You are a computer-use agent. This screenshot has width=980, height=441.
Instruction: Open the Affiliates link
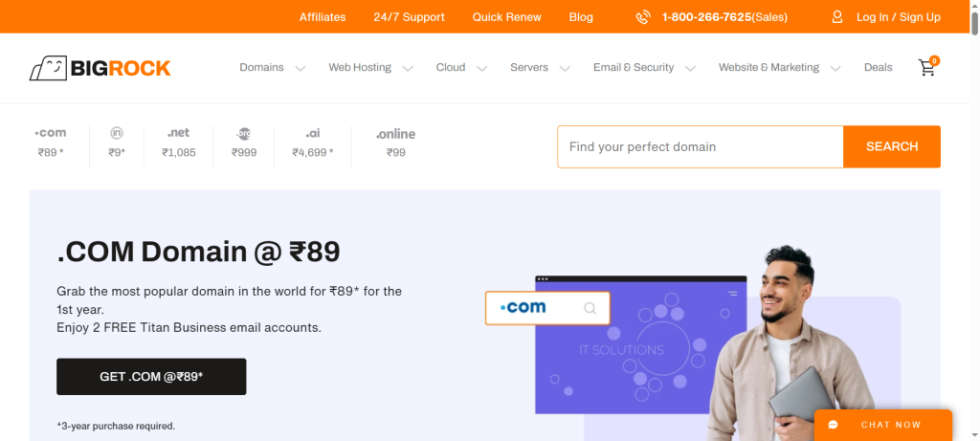pyautogui.click(x=323, y=17)
